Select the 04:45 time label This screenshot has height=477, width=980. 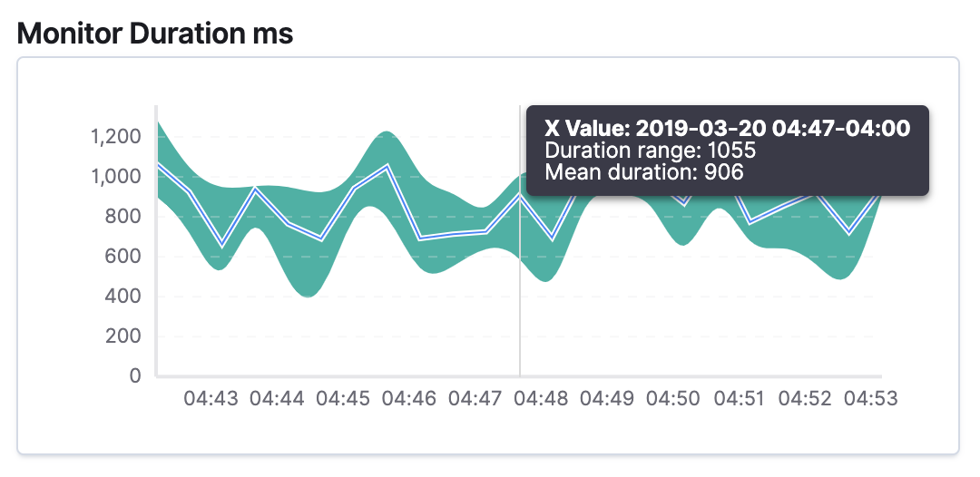(343, 399)
